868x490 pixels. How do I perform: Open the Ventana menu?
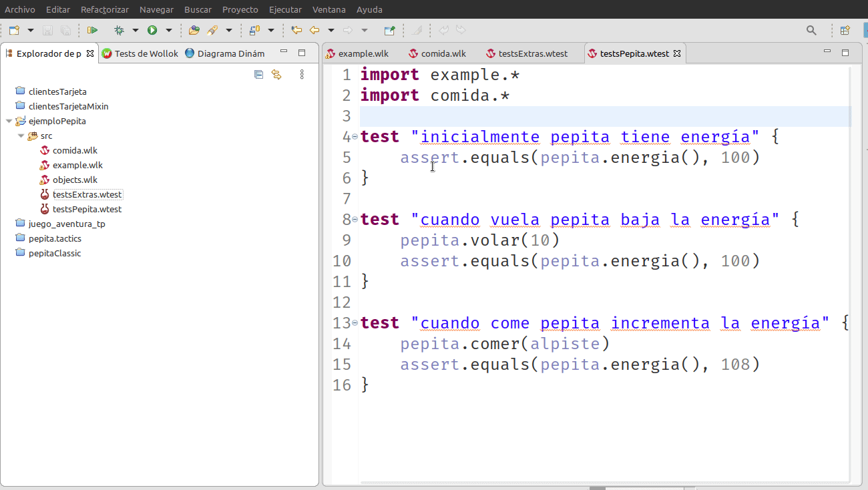pos(329,9)
